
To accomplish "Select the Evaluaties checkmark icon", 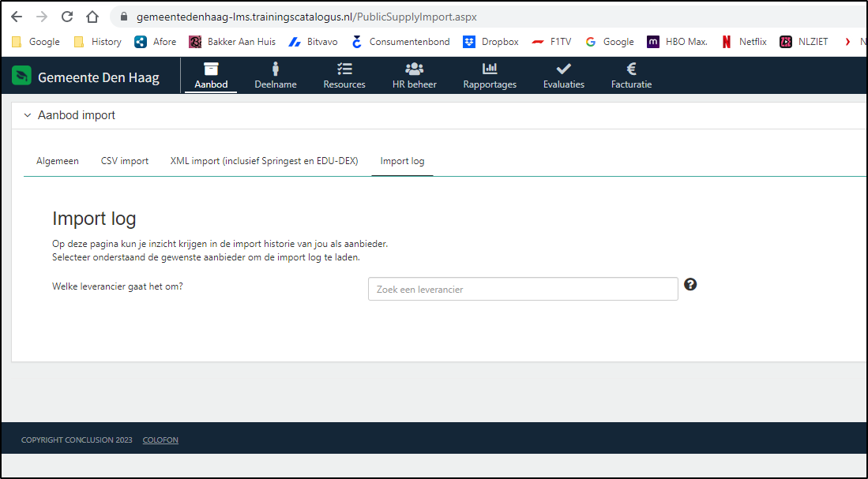I will (563, 68).
